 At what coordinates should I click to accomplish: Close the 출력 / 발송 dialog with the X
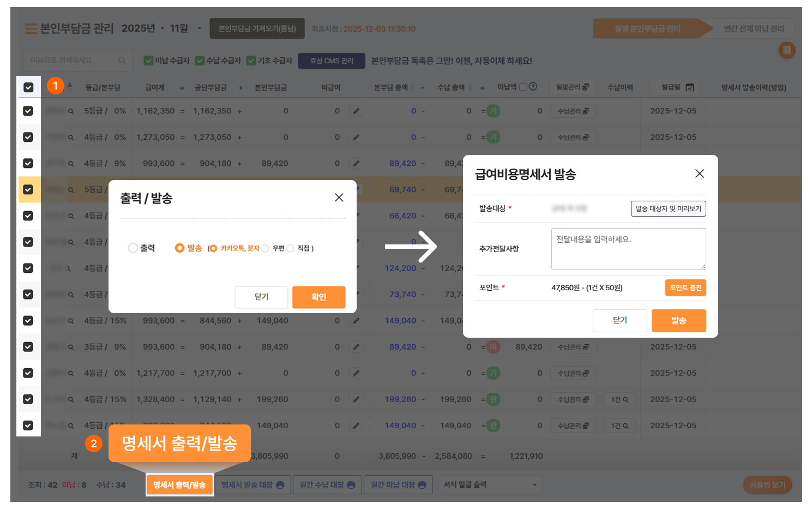(339, 197)
